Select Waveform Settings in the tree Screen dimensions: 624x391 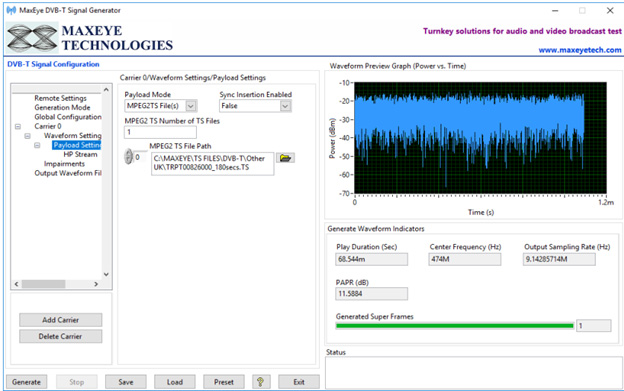(72, 136)
